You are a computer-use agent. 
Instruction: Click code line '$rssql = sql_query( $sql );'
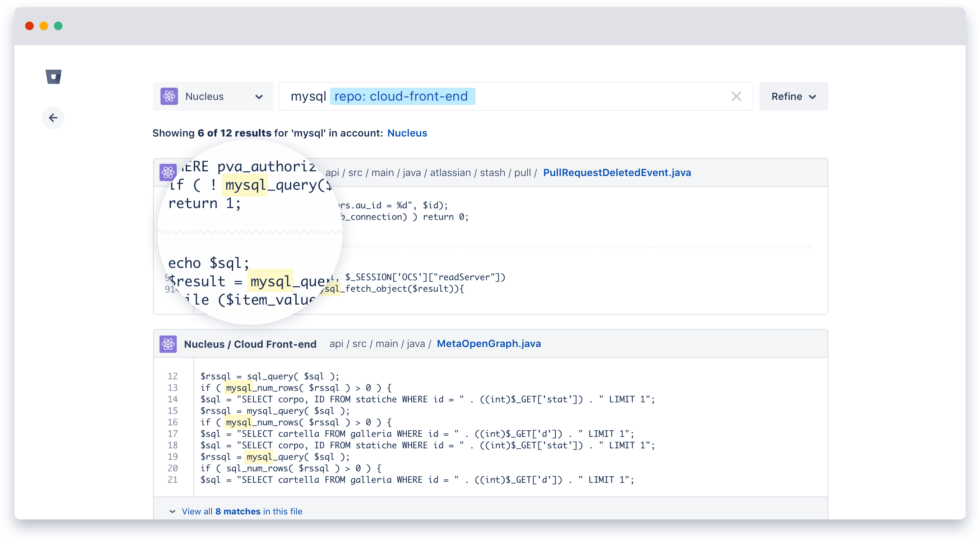270,376
